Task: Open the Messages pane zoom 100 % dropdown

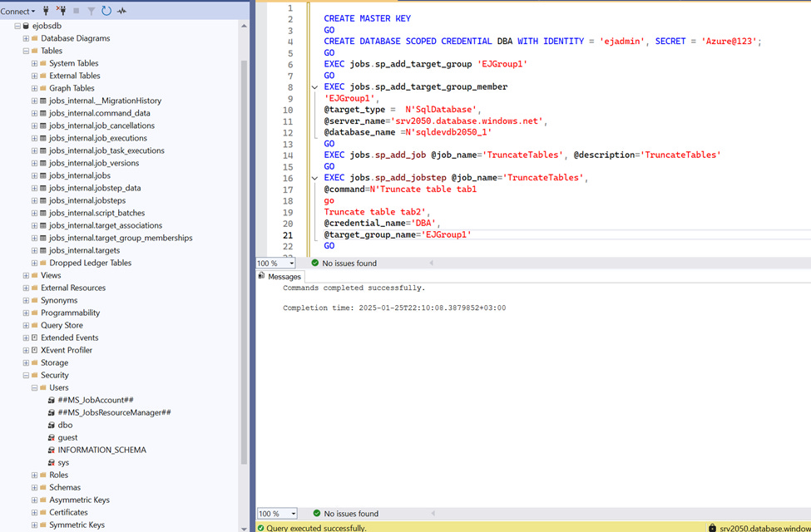Action: tap(294, 514)
